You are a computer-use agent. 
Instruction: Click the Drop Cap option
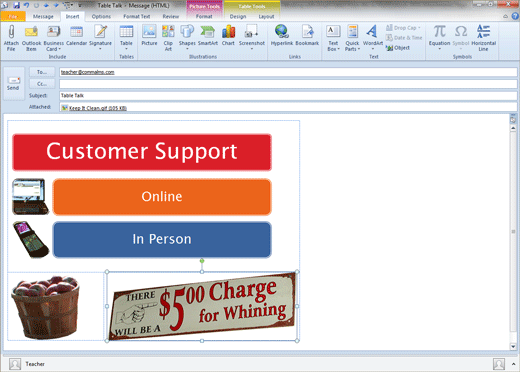[403, 28]
